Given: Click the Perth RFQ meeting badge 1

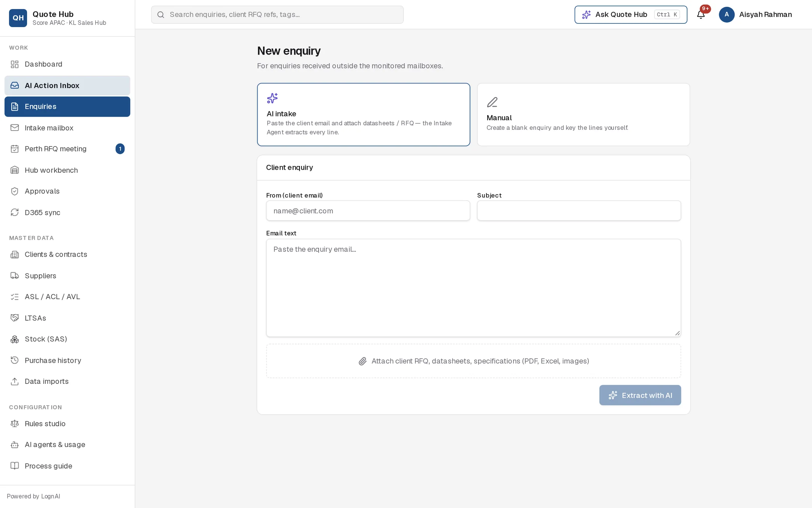Looking at the screenshot, I should [x=120, y=149].
